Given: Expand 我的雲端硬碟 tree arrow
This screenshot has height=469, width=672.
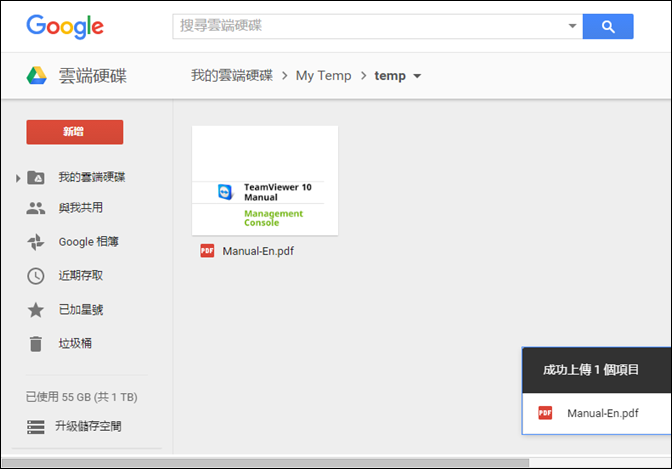Looking at the screenshot, I should 18,178.
